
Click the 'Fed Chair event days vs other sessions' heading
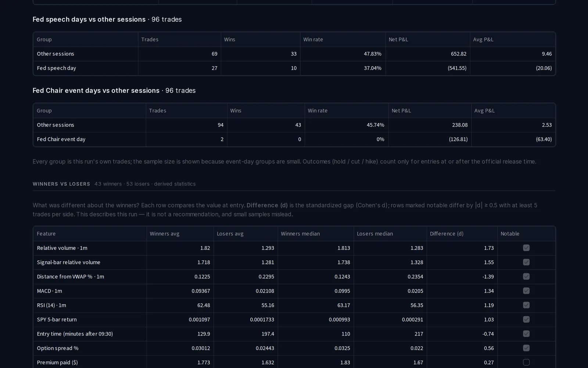point(96,91)
